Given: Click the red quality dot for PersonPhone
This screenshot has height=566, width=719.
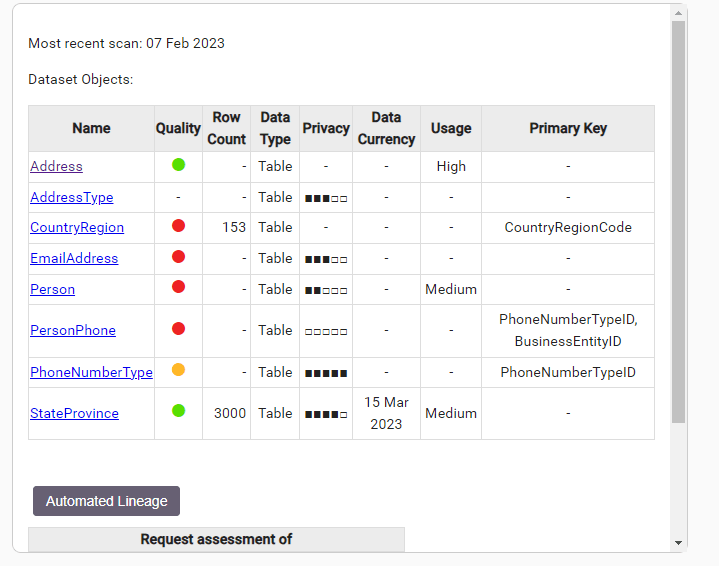Looking at the screenshot, I should tap(178, 329).
